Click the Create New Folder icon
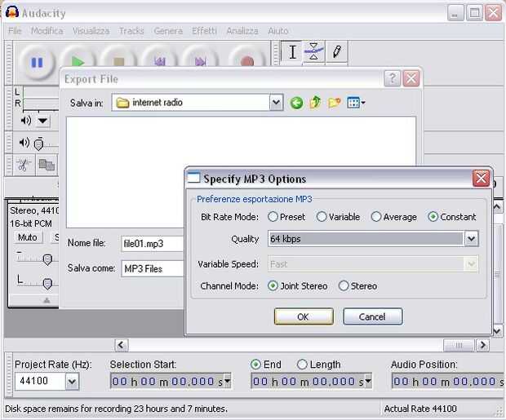Image resolution: width=506 pixels, height=420 pixels. click(335, 103)
